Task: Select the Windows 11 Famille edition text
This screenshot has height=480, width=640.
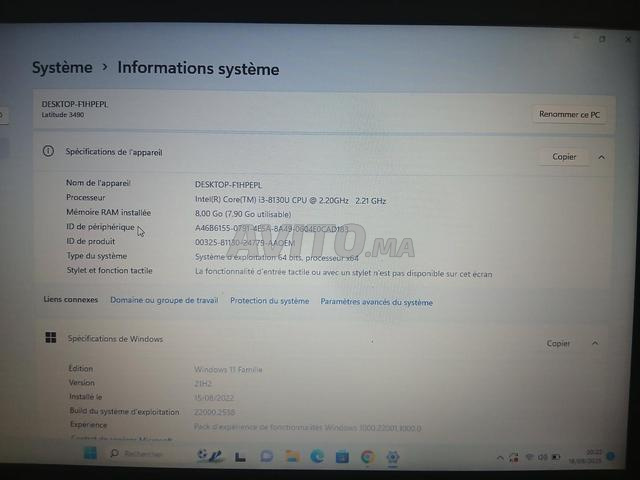Action: click(x=228, y=369)
